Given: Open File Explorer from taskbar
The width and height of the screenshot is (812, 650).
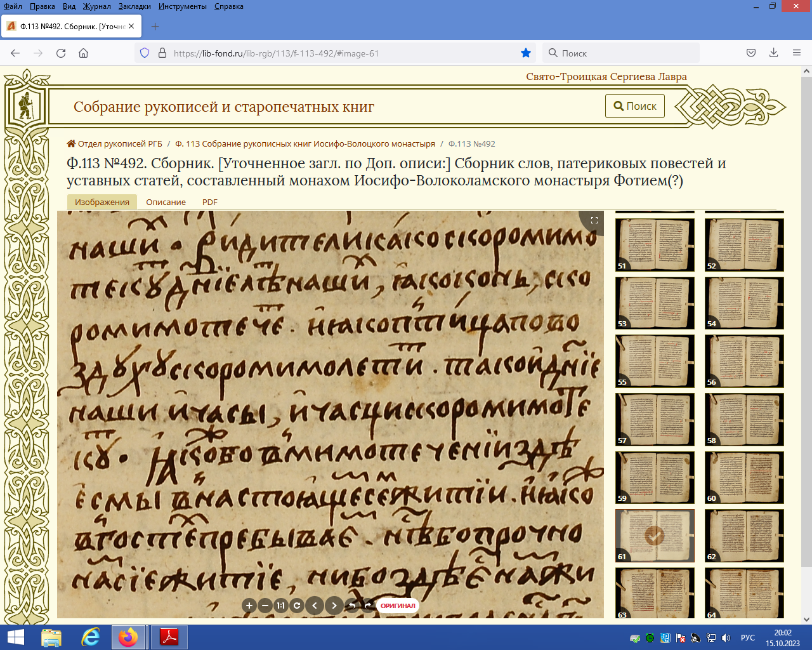Looking at the screenshot, I should coord(51,637).
